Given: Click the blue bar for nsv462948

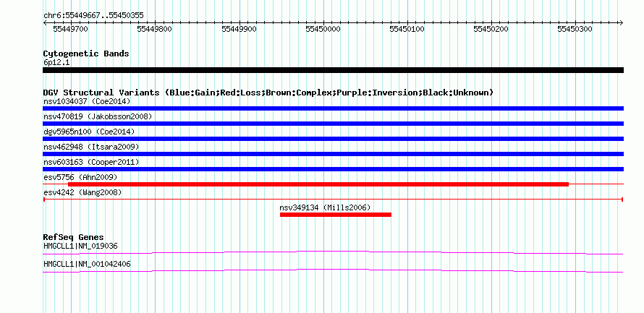Looking at the screenshot, I should [333, 154].
